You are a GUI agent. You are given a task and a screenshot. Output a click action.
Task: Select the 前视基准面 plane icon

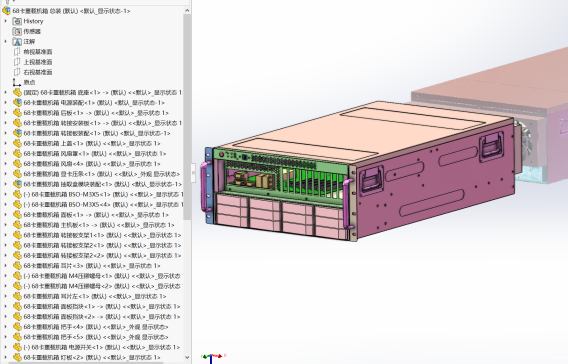17,52
